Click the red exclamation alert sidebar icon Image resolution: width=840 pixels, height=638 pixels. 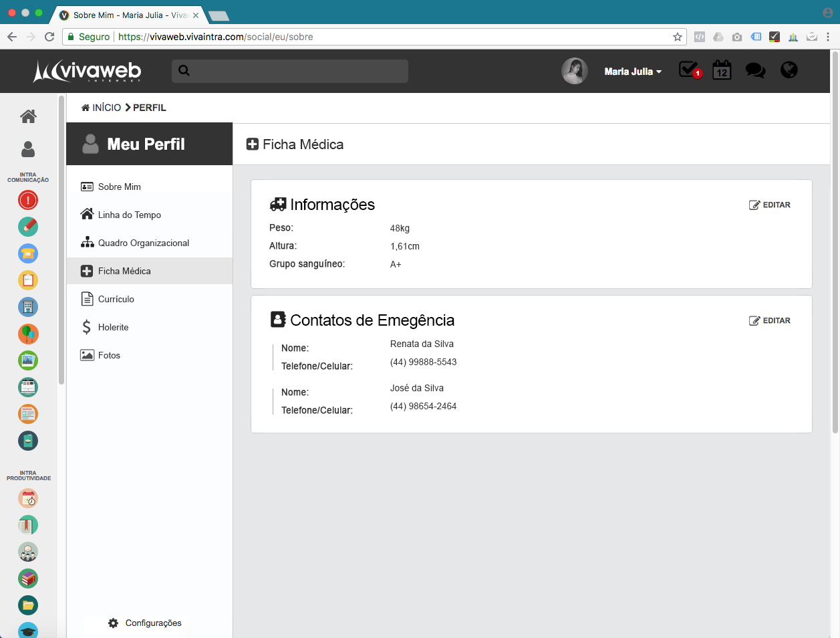pyautogui.click(x=28, y=200)
